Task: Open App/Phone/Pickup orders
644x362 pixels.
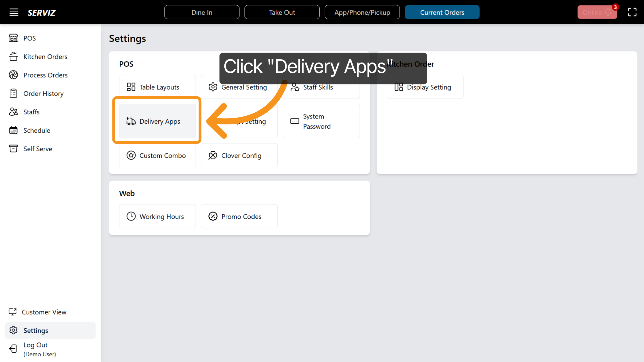Action: pyautogui.click(x=362, y=12)
